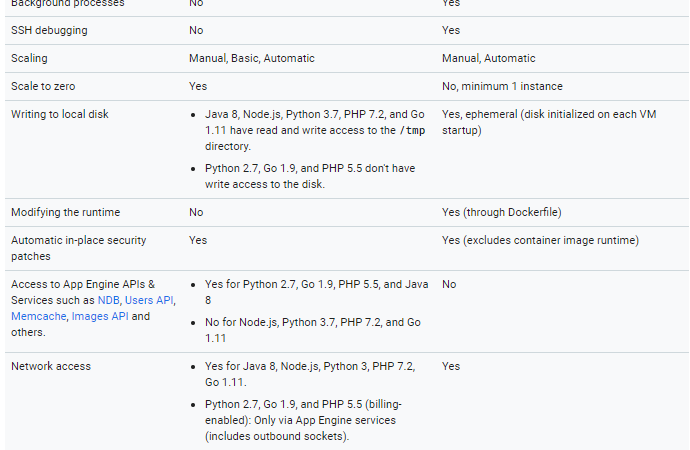Open the NDB link
The image size is (690, 450).
[x=108, y=300]
